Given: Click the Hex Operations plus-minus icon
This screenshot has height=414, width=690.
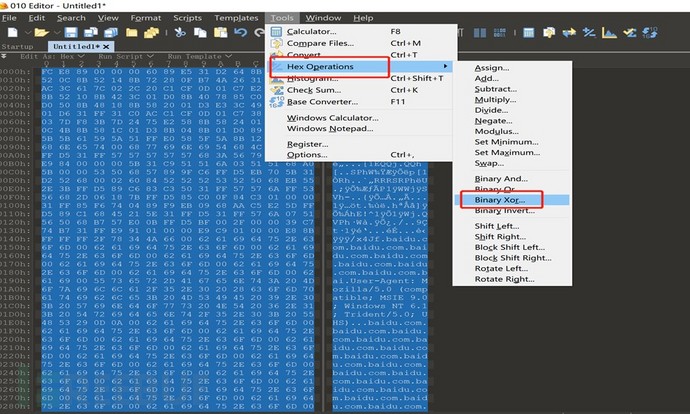Looking at the screenshot, I should [589, 33].
